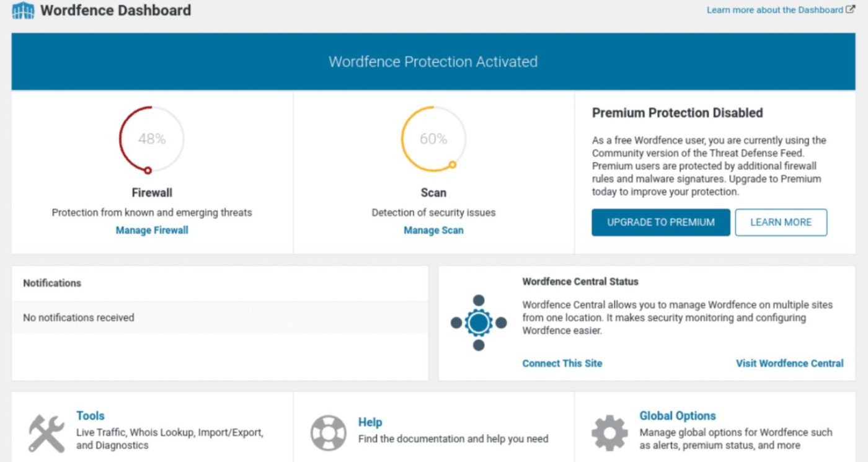Click the Scan 60% status circle
This screenshot has height=462, width=868.
coord(433,140)
